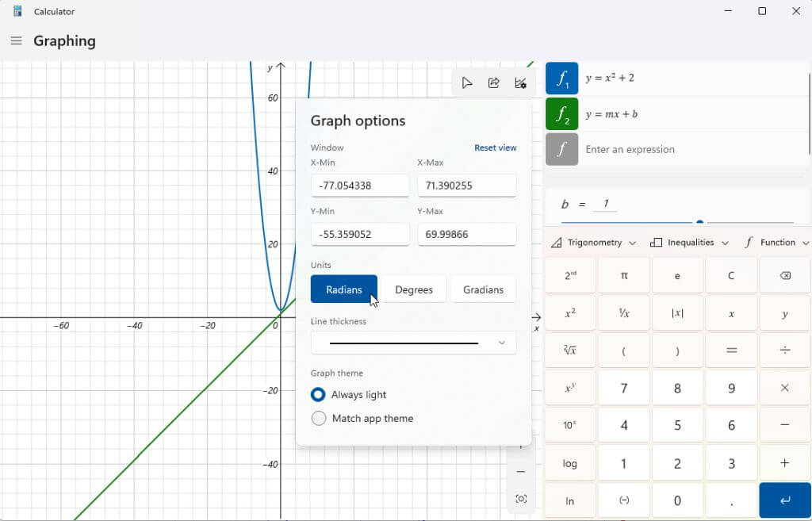Viewport: 812px width, 521px height.
Task: Click the b variable slider handle
Action: (699, 222)
